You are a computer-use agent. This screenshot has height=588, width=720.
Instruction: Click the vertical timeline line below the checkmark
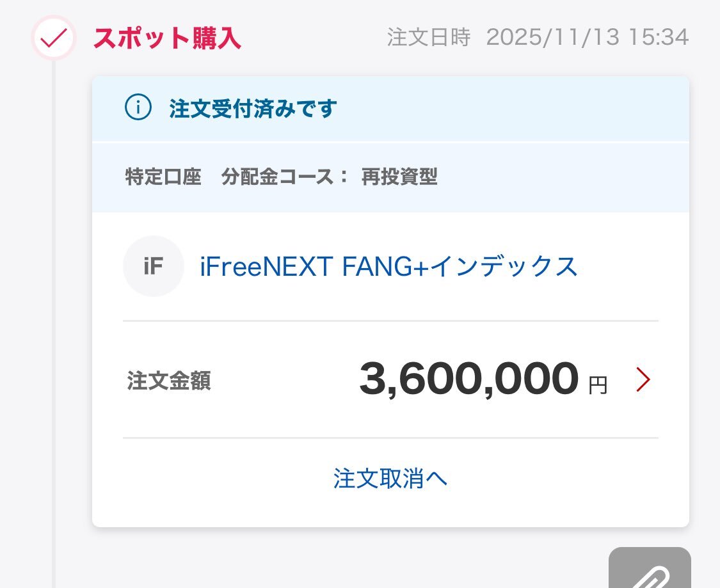coord(54,320)
